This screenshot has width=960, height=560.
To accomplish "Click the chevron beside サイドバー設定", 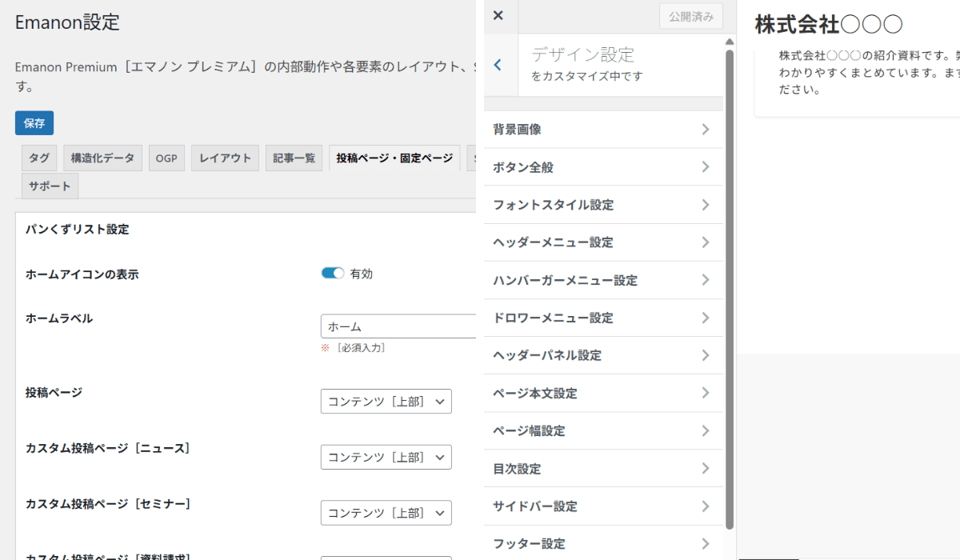I will point(705,506).
